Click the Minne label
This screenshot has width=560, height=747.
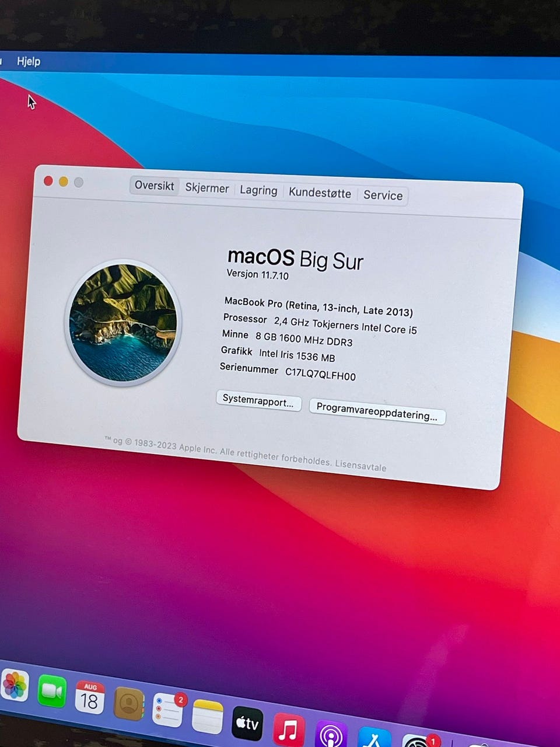235,334
